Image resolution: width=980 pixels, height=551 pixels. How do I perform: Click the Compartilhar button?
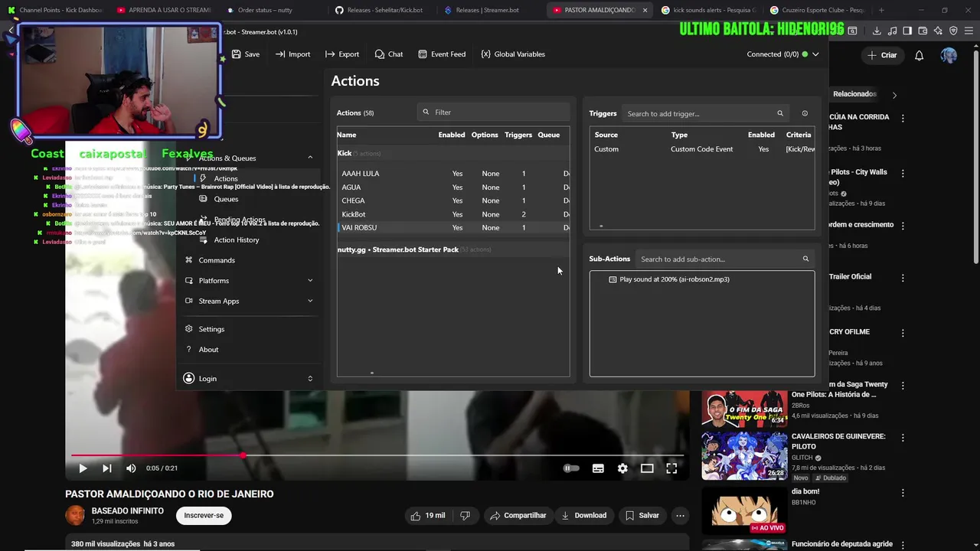coord(518,516)
